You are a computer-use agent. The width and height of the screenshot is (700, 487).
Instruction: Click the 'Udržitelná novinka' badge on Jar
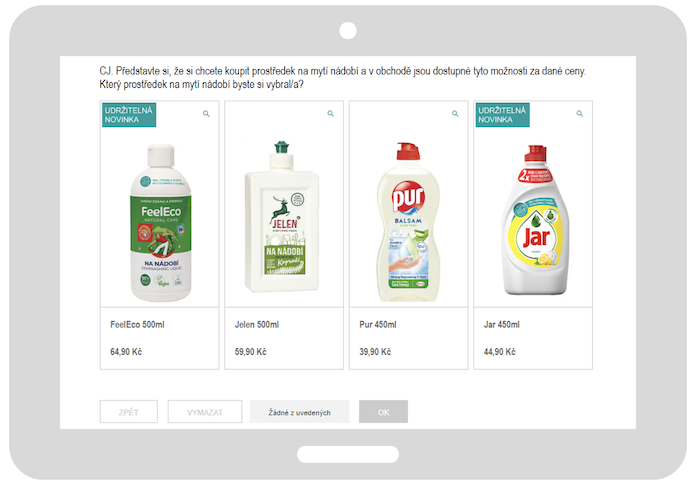[x=503, y=115]
